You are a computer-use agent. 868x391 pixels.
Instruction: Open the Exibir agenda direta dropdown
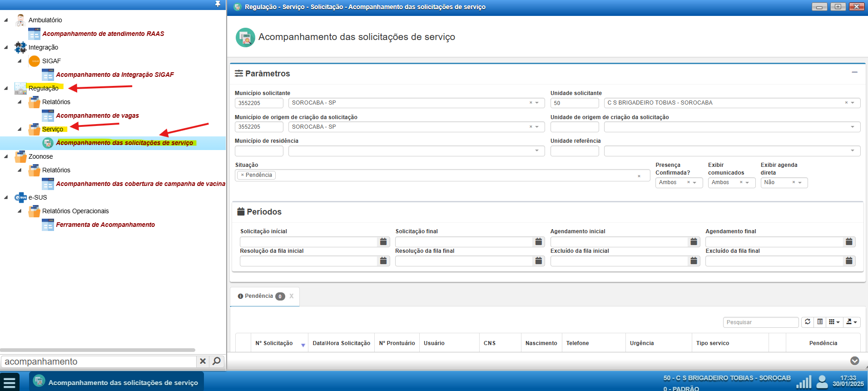[800, 182]
